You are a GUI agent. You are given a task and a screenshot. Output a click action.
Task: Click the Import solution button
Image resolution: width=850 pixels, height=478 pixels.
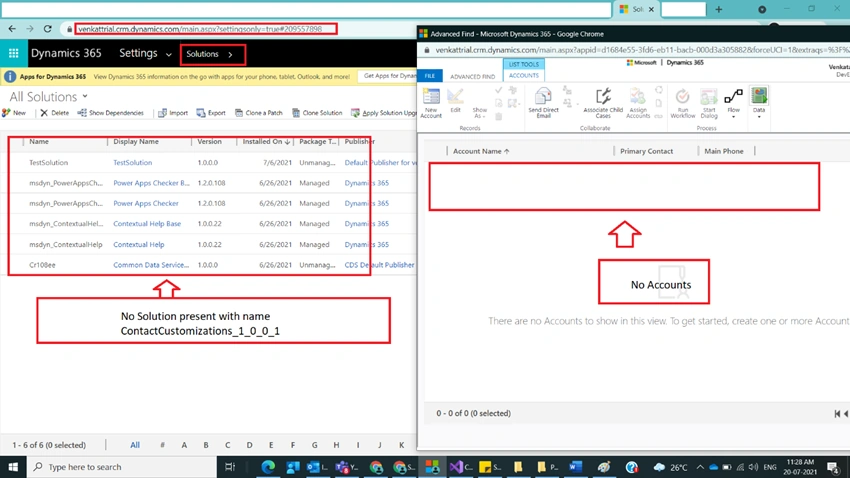point(173,113)
